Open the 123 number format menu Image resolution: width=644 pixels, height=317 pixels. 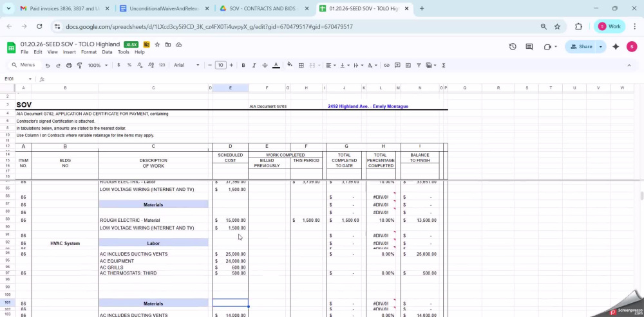point(162,65)
